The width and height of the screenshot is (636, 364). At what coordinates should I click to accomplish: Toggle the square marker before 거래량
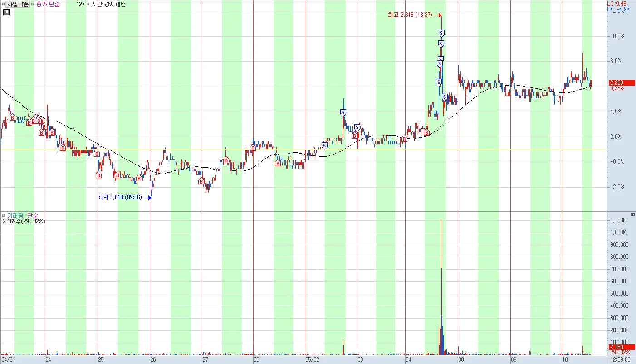(x=4, y=215)
